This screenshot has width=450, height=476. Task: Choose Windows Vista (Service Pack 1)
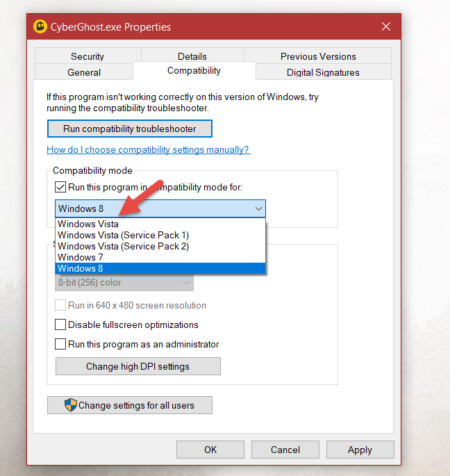pyautogui.click(x=160, y=236)
